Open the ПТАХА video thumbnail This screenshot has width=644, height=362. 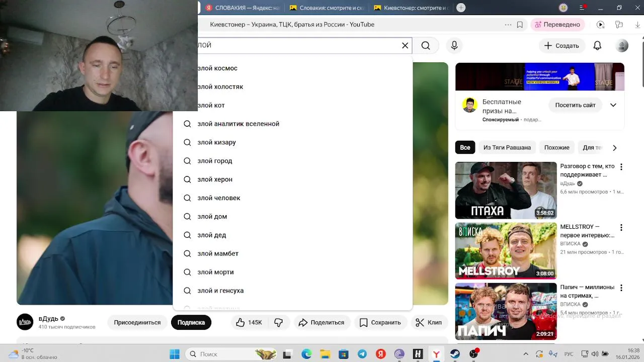[506, 191]
